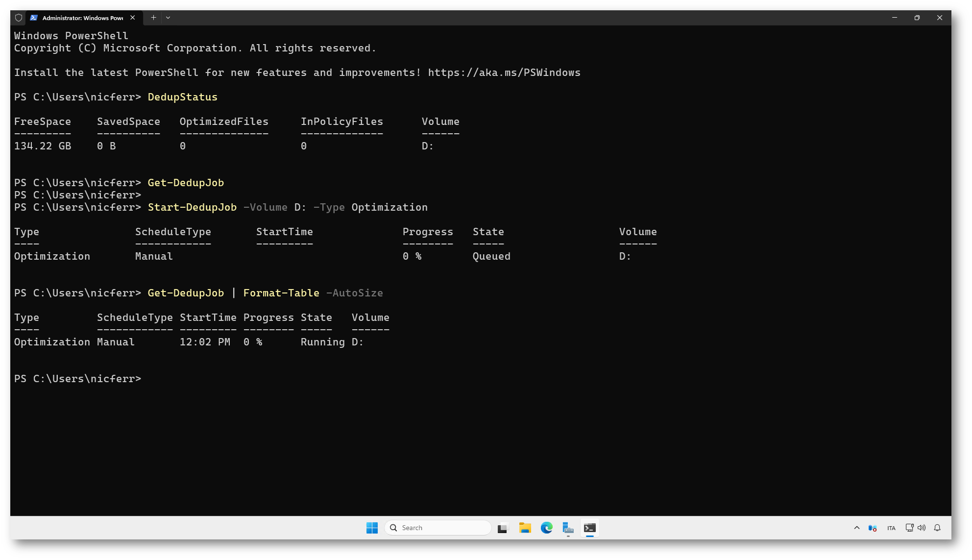Expand the new tab profile dropdown
The height and width of the screenshot is (560, 972).
pos(168,18)
